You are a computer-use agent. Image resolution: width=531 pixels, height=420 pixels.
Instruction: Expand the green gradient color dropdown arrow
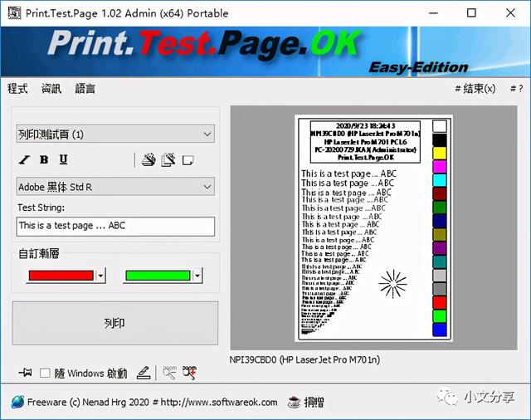[x=197, y=276]
